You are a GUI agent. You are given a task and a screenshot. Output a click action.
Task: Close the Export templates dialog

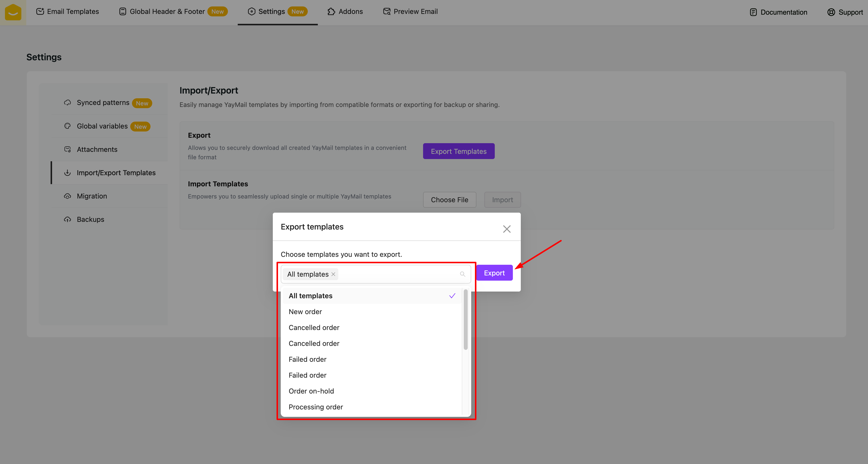[x=506, y=229]
